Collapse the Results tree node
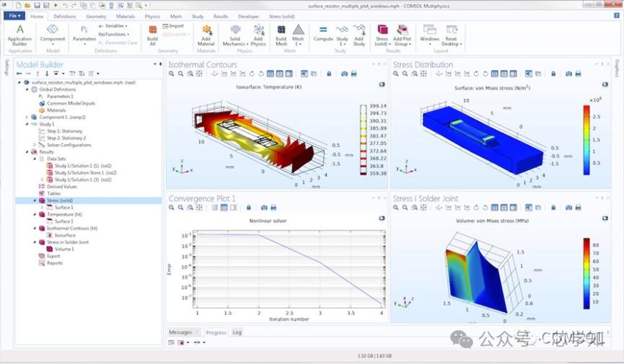The height and width of the screenshot is (364, 624). [x=27, y=152]
